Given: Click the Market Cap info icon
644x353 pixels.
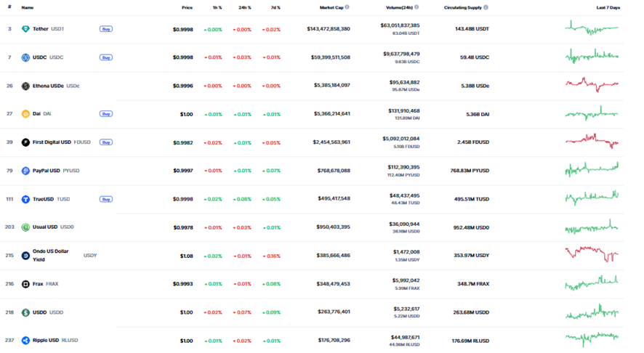Looking at the screenshot, I should pos(347,7).
